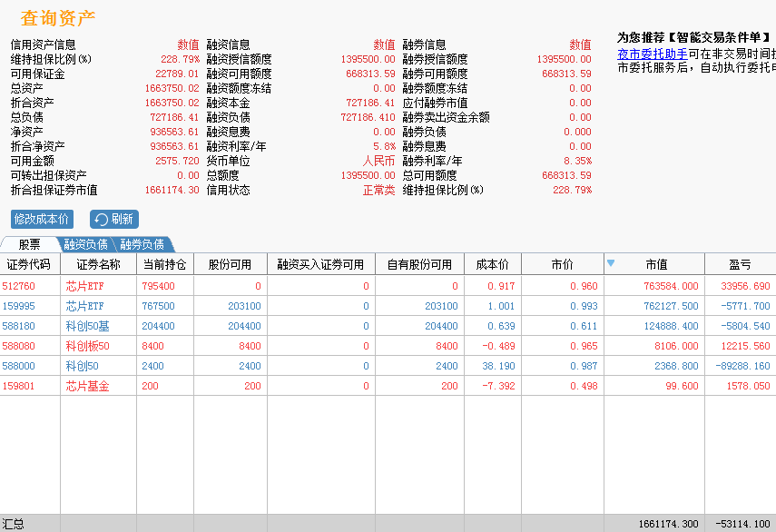
Task: Click the 融资利率/年 value 5.8%
Action: click(384, 146)
